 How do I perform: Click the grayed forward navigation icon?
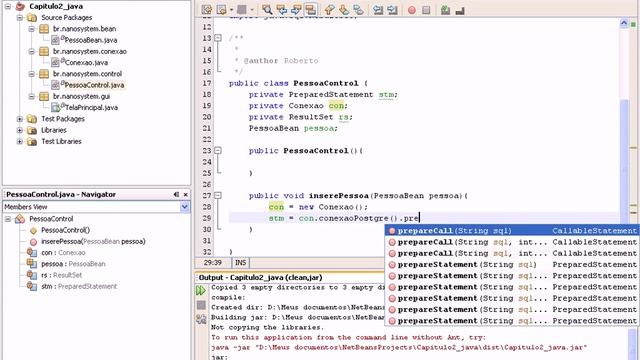[x=242, y=10]
